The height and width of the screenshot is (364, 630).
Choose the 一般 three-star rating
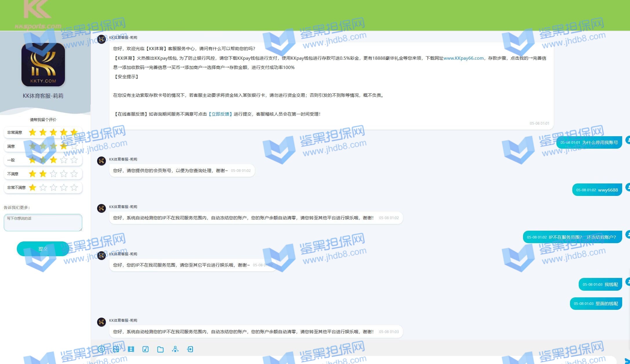click(x=43, y=160)
